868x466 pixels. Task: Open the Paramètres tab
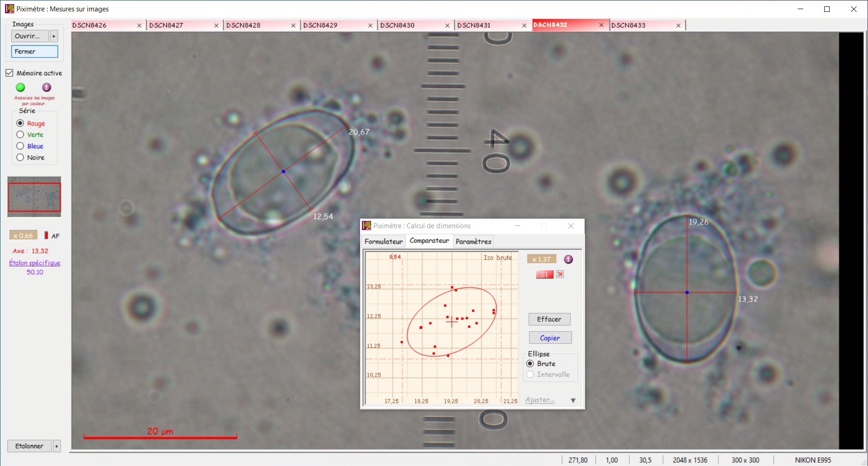[473, 241]
